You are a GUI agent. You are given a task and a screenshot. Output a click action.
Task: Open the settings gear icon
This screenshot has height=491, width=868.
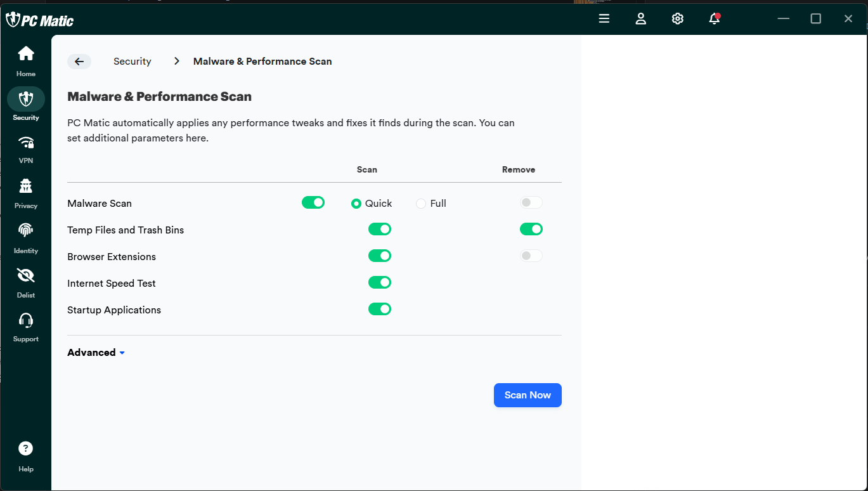678,19
